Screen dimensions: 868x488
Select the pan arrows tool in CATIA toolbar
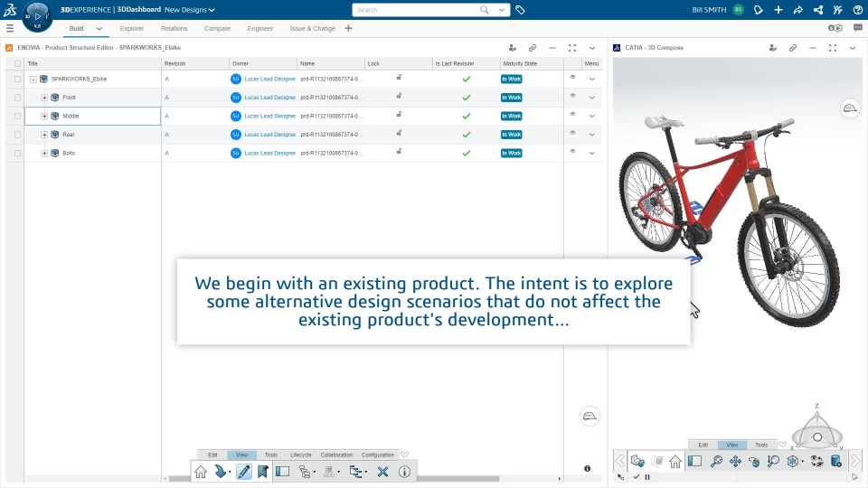coord(735,461)
